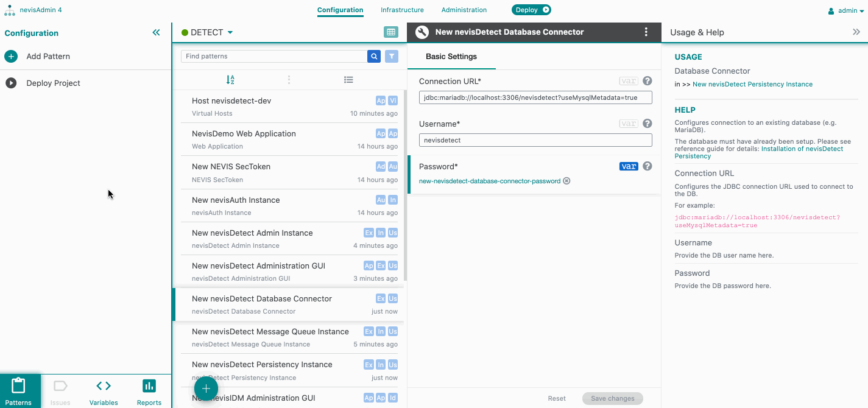Select New NEVIS SecToken pattern
This screenshot has width=868, height=408.
(x=289, y=173)
